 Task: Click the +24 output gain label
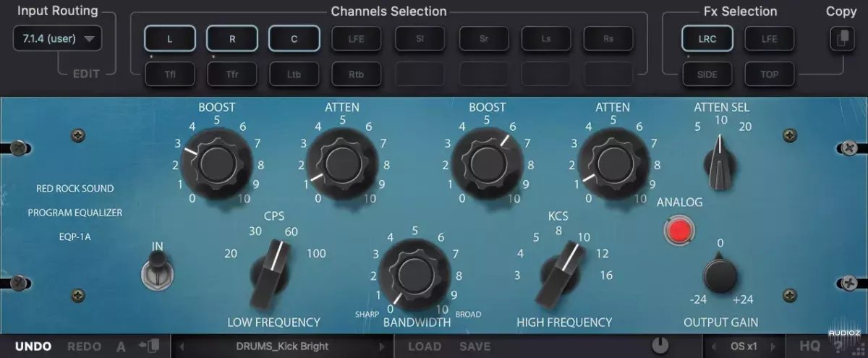[x=743, y=300]
